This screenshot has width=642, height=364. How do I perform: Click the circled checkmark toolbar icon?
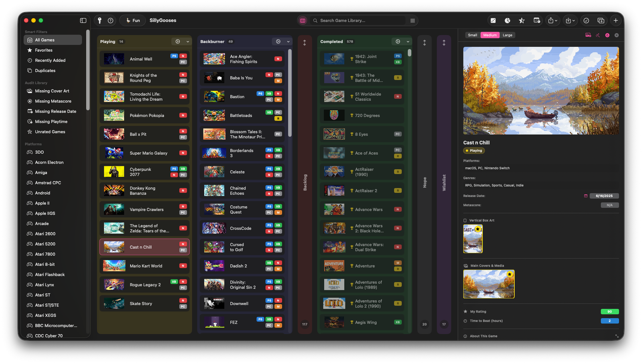pyautogui.click(x=586, y=20)
